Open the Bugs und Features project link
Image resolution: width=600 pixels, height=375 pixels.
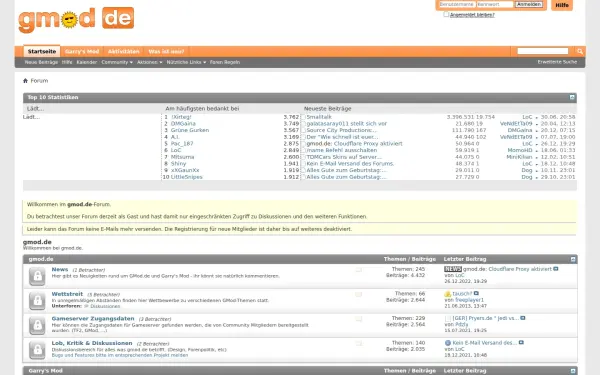(x=120, y=355)
